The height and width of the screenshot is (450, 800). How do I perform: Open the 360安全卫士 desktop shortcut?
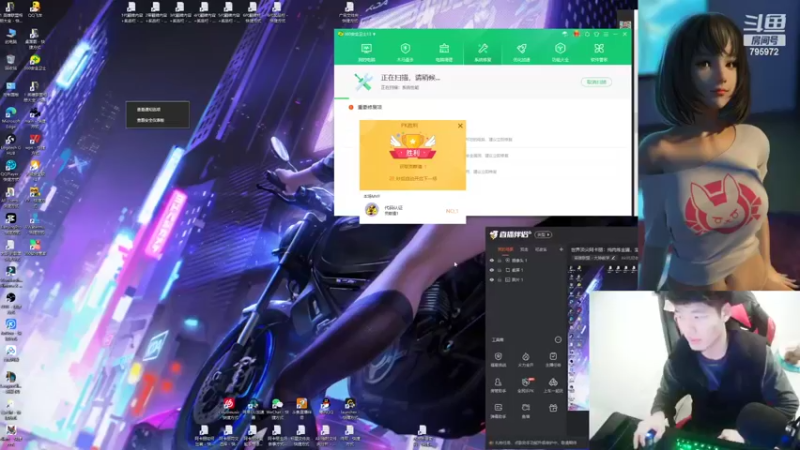coord(35,63)
